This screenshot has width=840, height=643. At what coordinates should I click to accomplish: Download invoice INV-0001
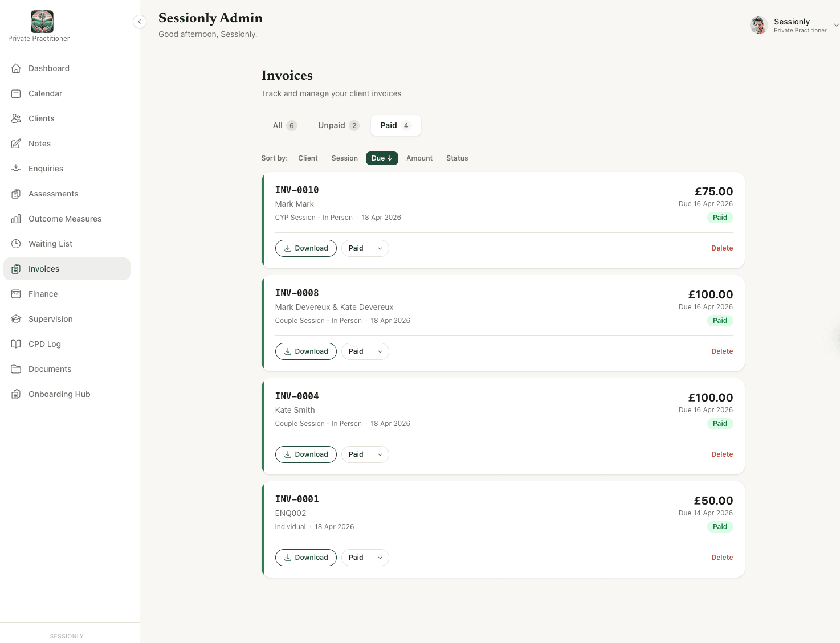[x=306, y=558]
